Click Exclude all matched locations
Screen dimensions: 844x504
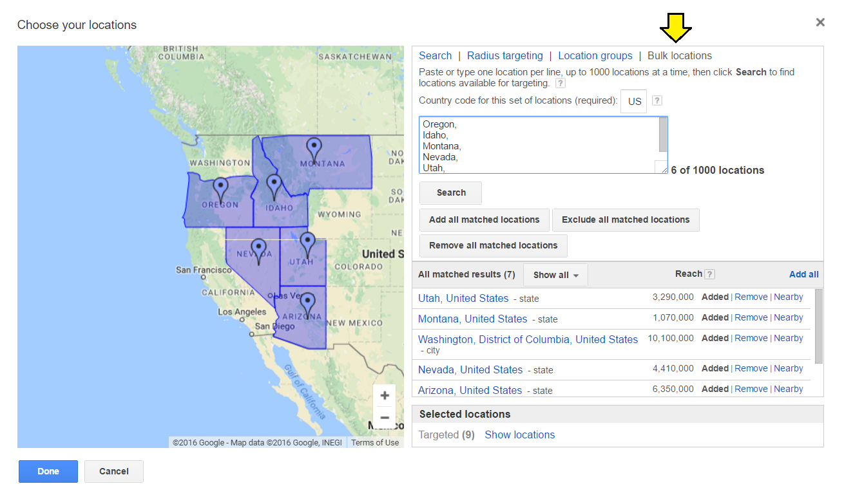626,219
